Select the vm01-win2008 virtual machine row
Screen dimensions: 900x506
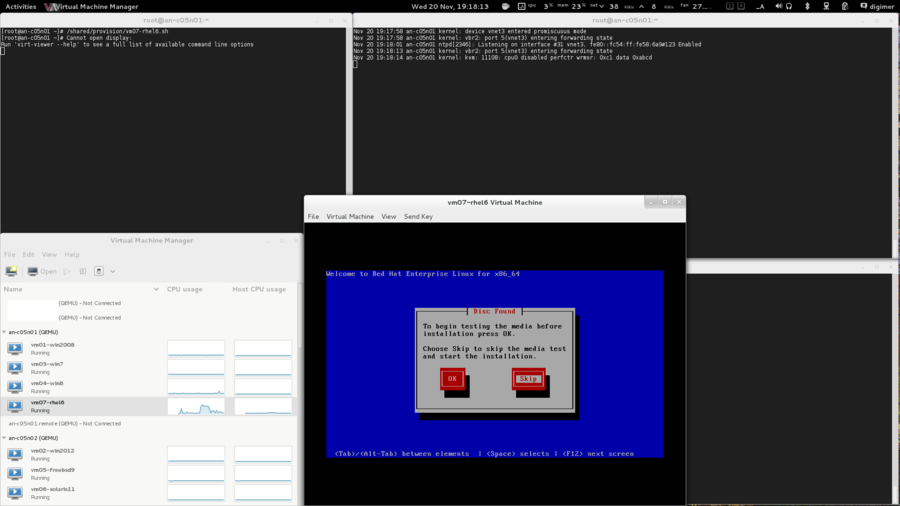[x=149, y=348]
